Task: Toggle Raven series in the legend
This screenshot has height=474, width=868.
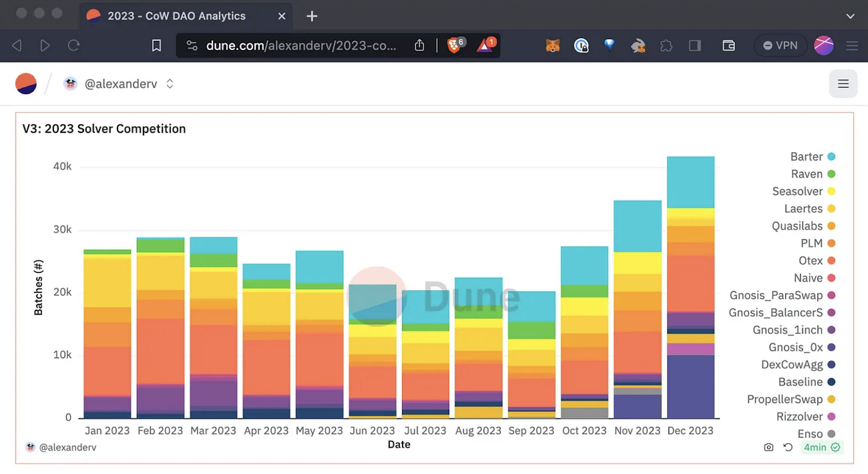Action: pyautogui.click(x=813, y=174)
